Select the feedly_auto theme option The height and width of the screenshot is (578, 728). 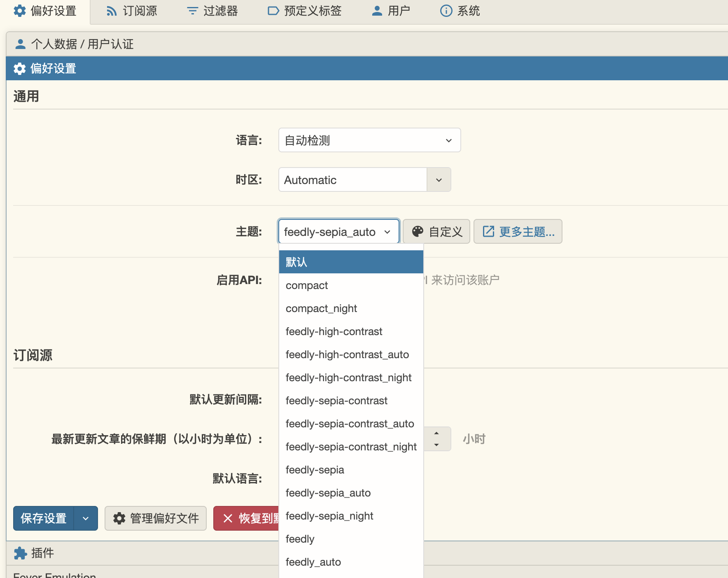[351, 562]
